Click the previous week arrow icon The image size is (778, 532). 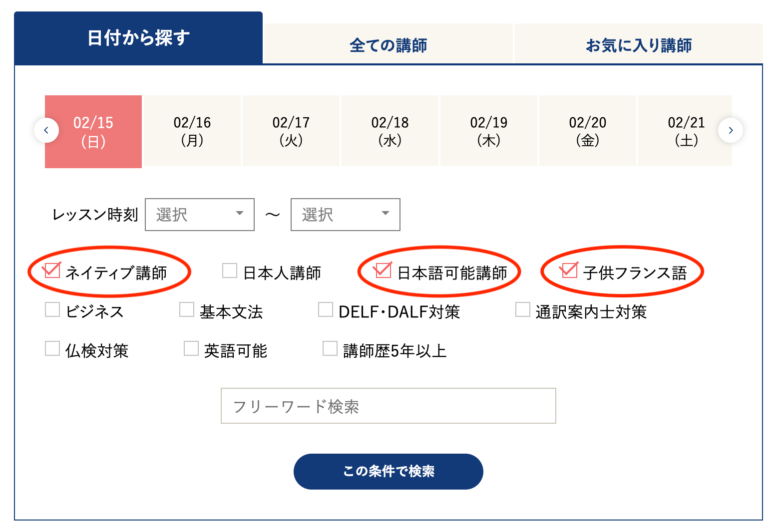click(x=46, y=131)
